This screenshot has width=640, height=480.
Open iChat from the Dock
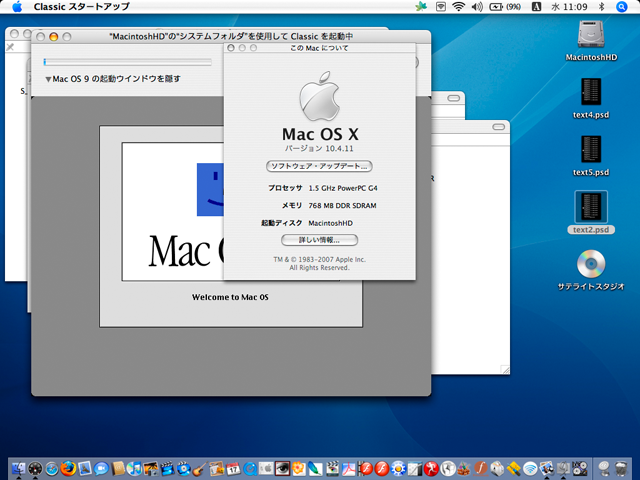click(101, 469)
